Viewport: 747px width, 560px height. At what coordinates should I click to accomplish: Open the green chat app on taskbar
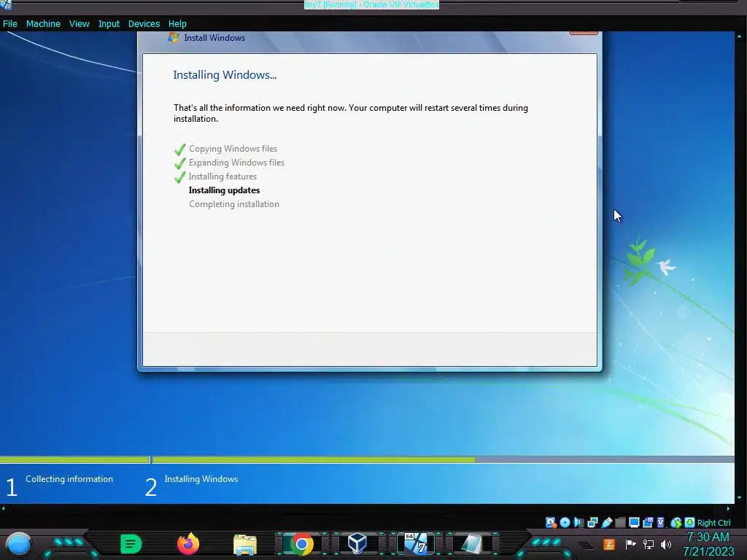[131, 544]
